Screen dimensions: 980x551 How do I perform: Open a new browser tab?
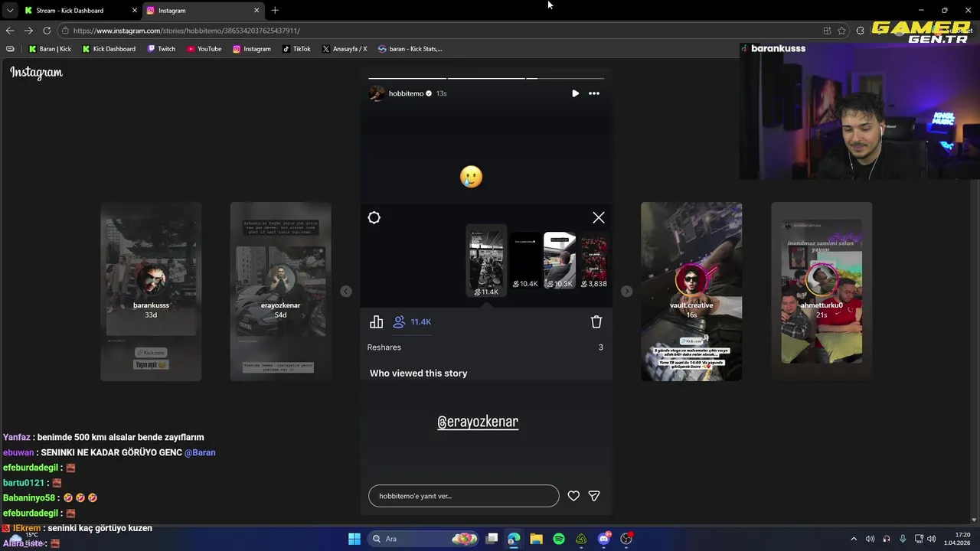[275, 11]
